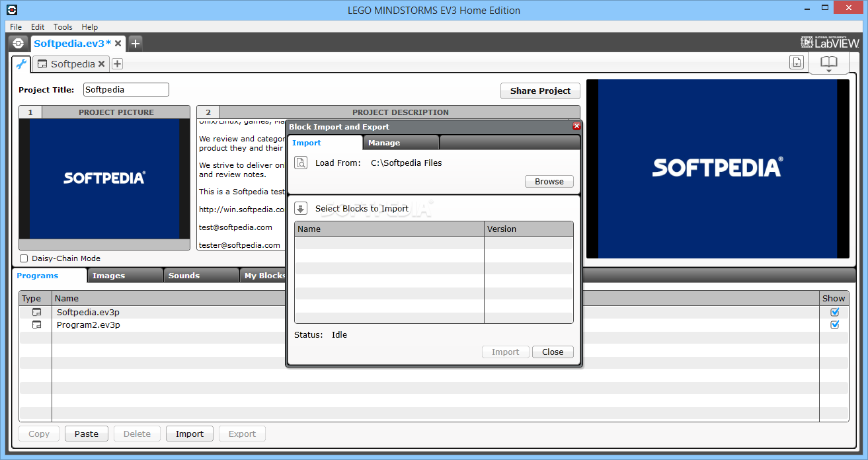Click Select Blocks to Import arrow icon
Image resolution: width=868 pixels, height=460 pixels.
click(x=301, y=208)
